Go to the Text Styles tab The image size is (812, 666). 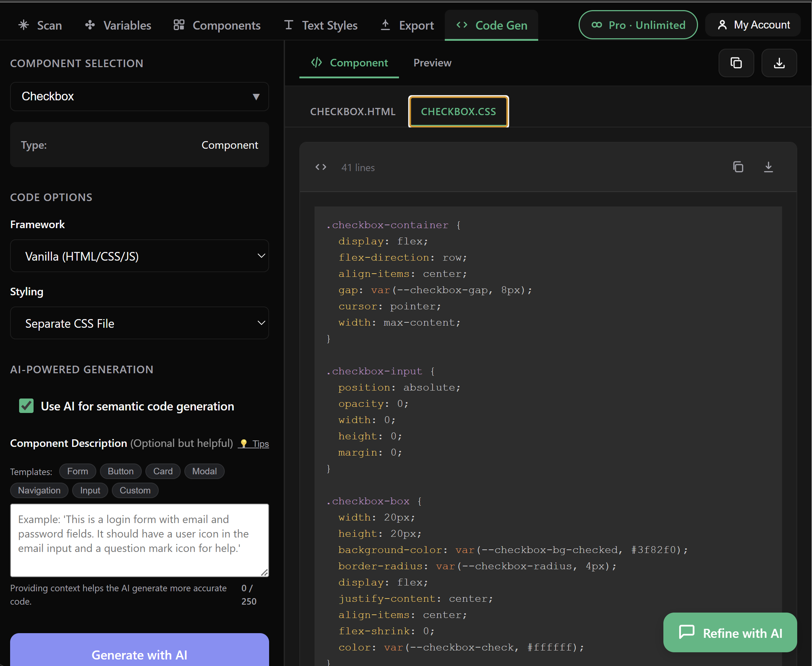pos(320,25)
